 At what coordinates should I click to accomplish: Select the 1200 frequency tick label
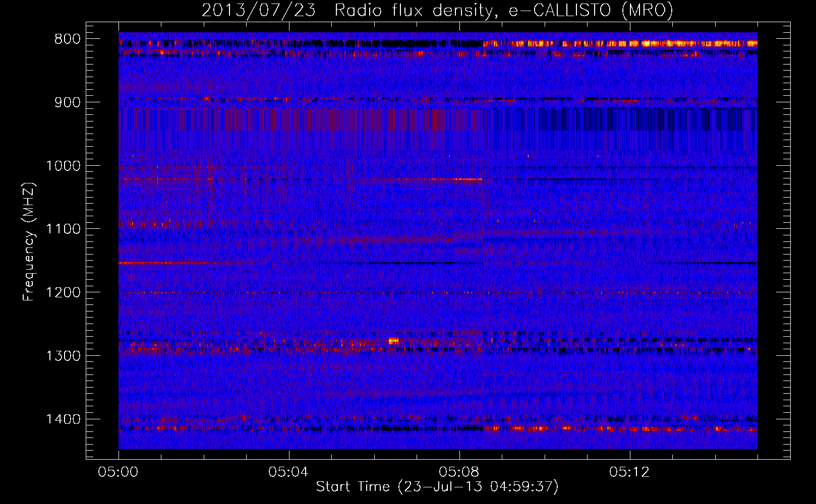click(x=63, y=293)
